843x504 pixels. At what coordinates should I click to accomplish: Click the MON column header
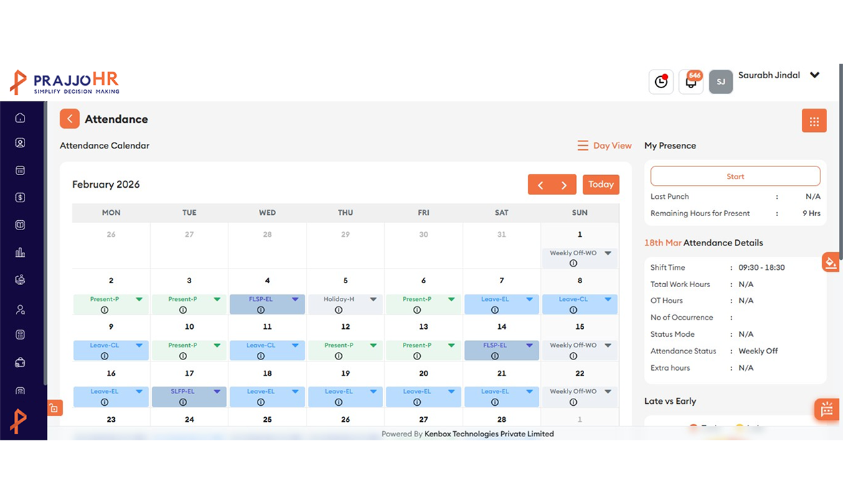[111, 213]
